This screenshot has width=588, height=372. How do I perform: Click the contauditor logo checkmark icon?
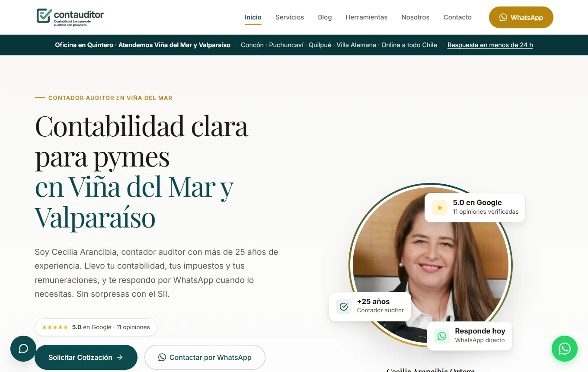coord(44,16)
